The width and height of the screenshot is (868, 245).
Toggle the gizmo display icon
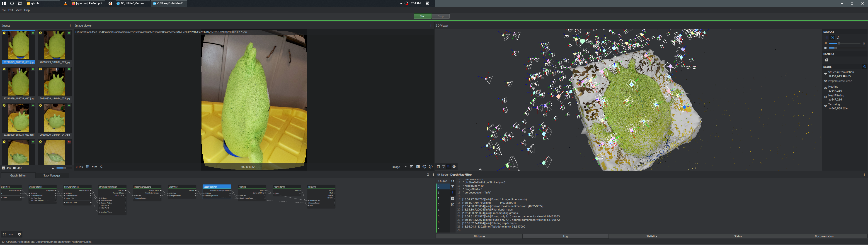click(x=832, y=38)
